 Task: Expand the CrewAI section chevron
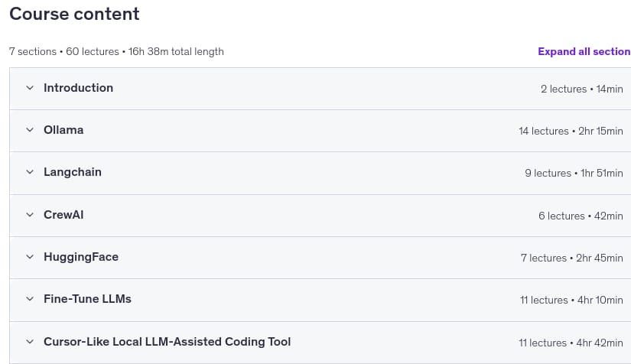[30, 215]
